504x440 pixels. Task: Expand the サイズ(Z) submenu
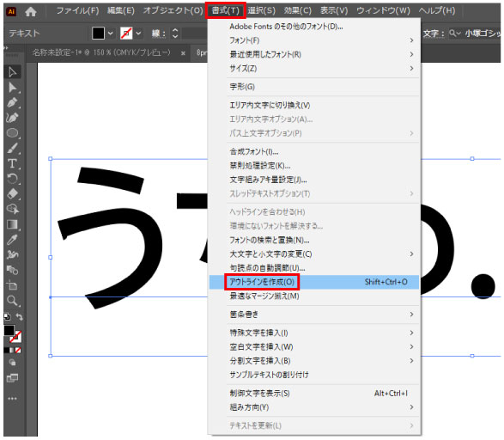[314, 68]
